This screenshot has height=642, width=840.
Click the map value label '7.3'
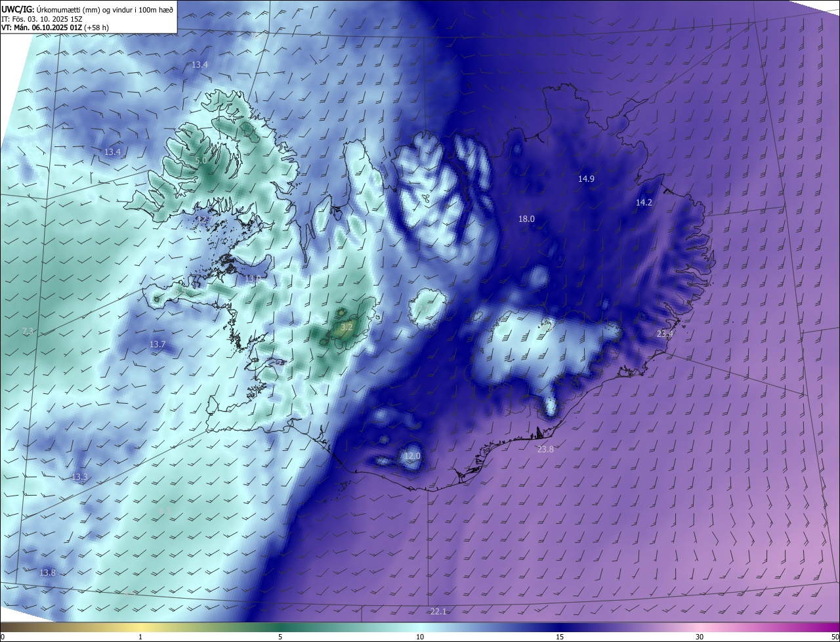pyautogui.click(x=28, y=332)
